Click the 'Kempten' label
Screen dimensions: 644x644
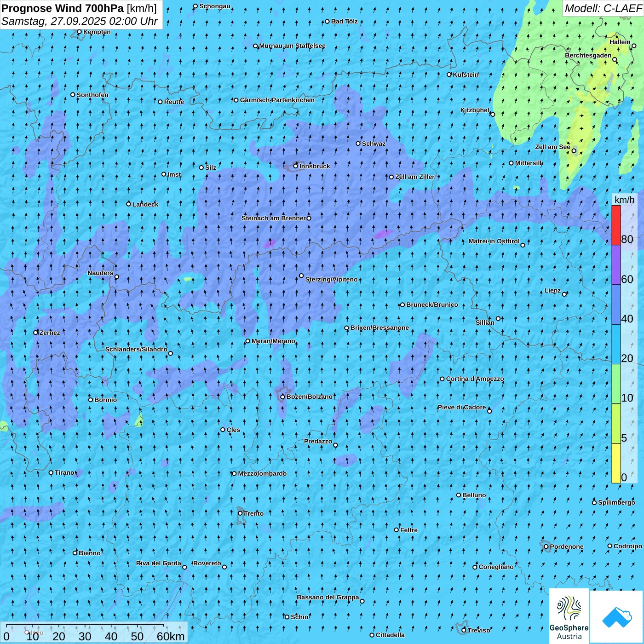[x=97, y=32]
